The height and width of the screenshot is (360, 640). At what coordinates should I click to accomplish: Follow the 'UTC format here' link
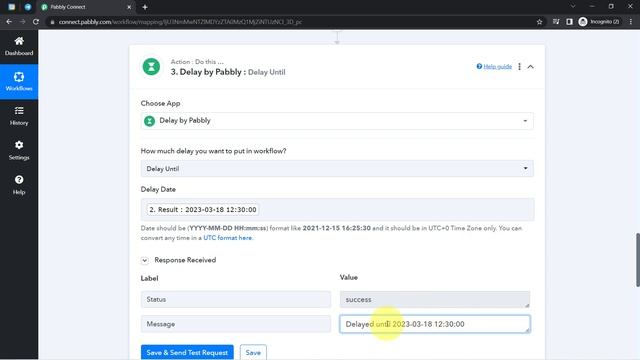pos(228,238)
